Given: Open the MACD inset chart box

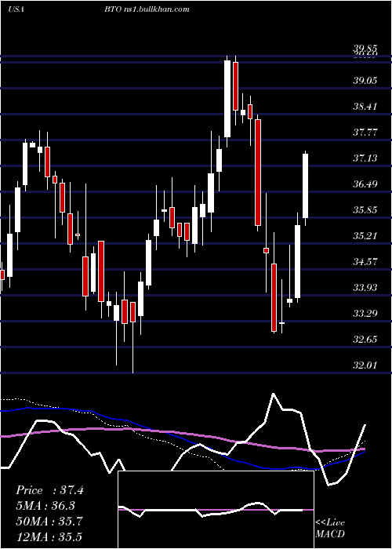Looking at the screenshot, I should click(x=216, y=510).
